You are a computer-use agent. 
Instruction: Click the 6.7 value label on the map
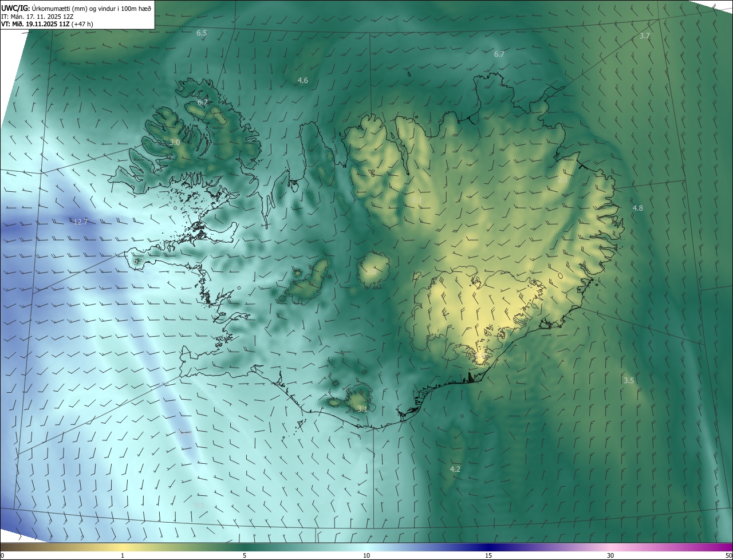(499, 54)
